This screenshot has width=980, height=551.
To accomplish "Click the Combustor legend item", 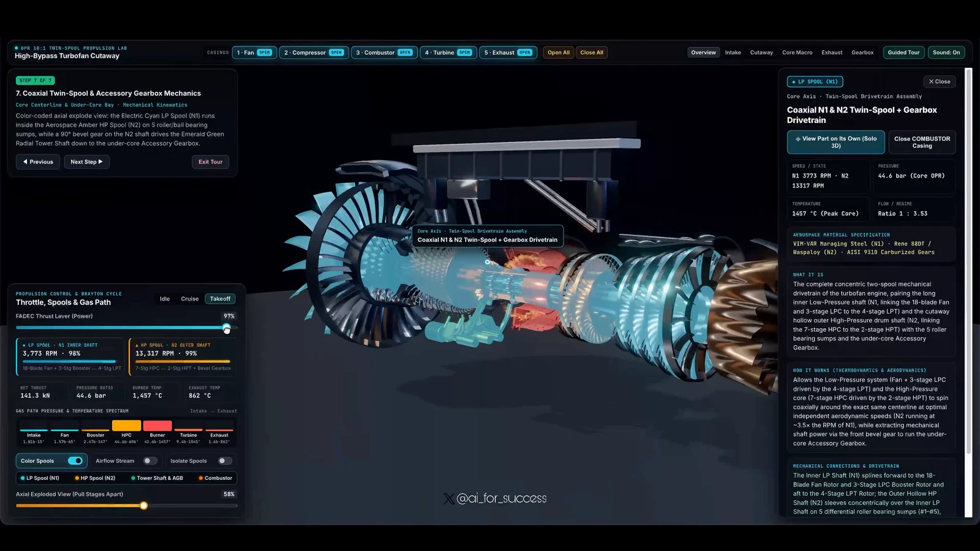I will (215, 478).
